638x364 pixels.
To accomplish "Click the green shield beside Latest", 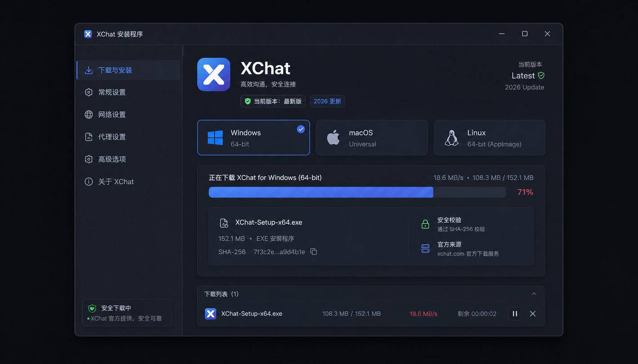I will pos(541,75).
